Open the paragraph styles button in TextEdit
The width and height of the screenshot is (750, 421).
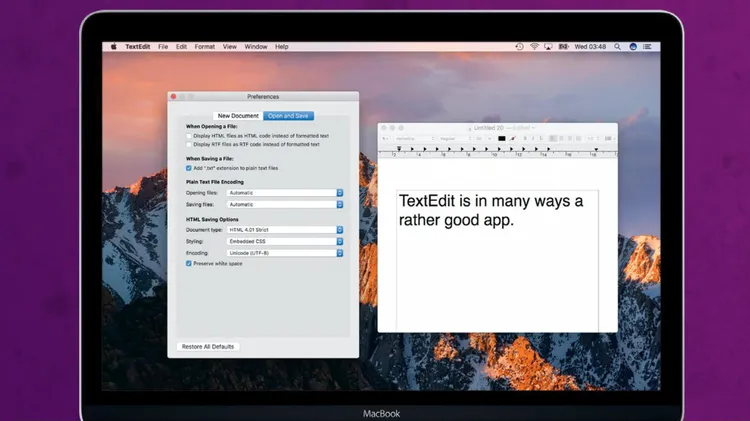coord(385,139)
